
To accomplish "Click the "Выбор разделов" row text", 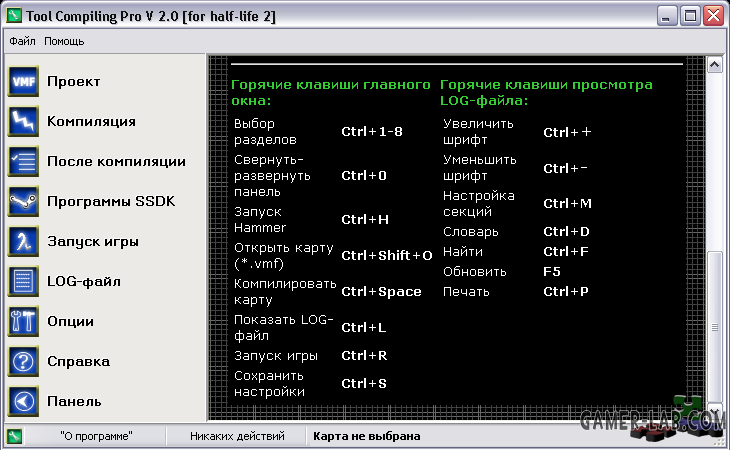I will point(265,132).
